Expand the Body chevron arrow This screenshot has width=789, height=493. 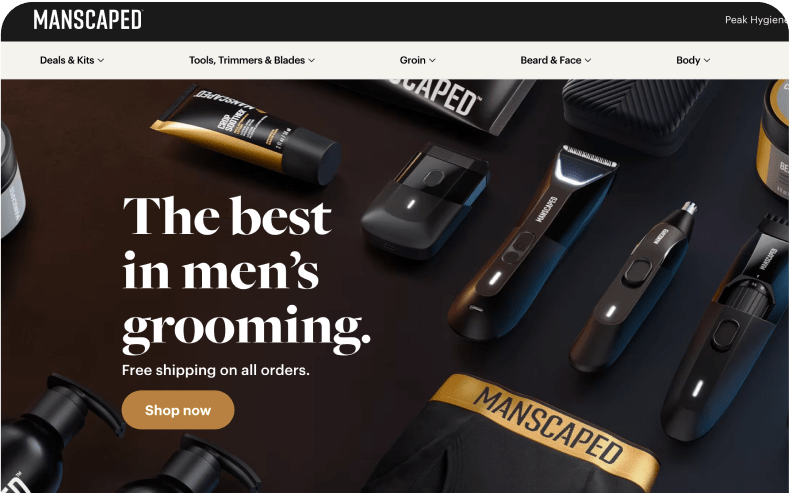coord(706,60)
